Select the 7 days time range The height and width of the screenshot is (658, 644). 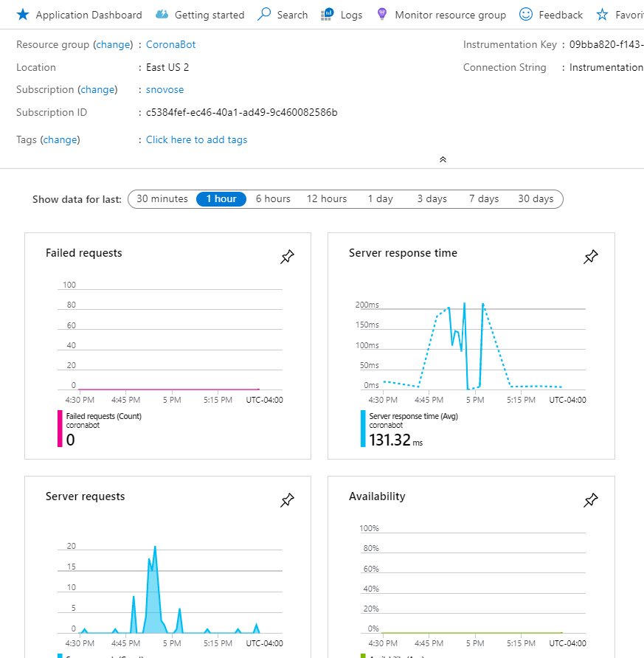coord(484,199)
